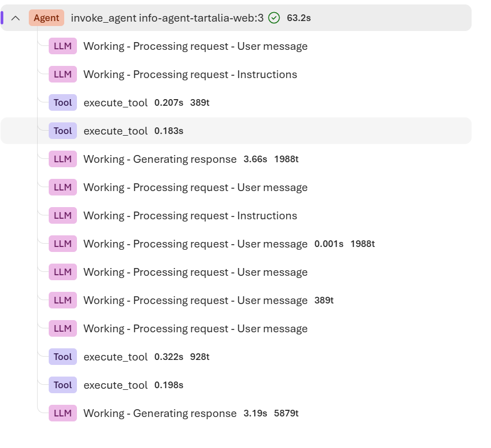Open Generating response 3.66s span

click(x=236, y=159)
